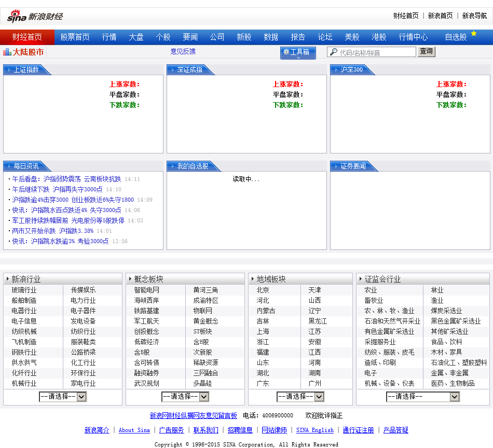Screen dimensions: 493x448
Task: Click the yellow star beside 自选股
Action: coord(474,34)
